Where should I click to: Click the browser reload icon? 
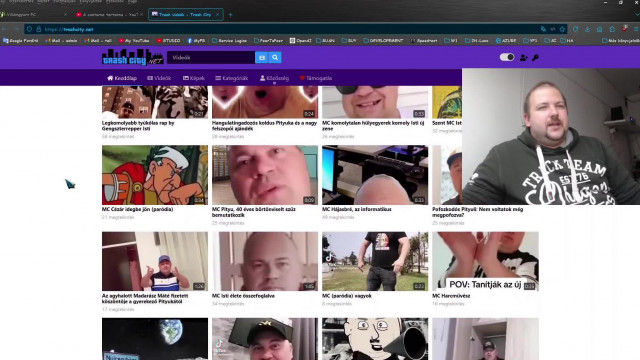(576, 29)
